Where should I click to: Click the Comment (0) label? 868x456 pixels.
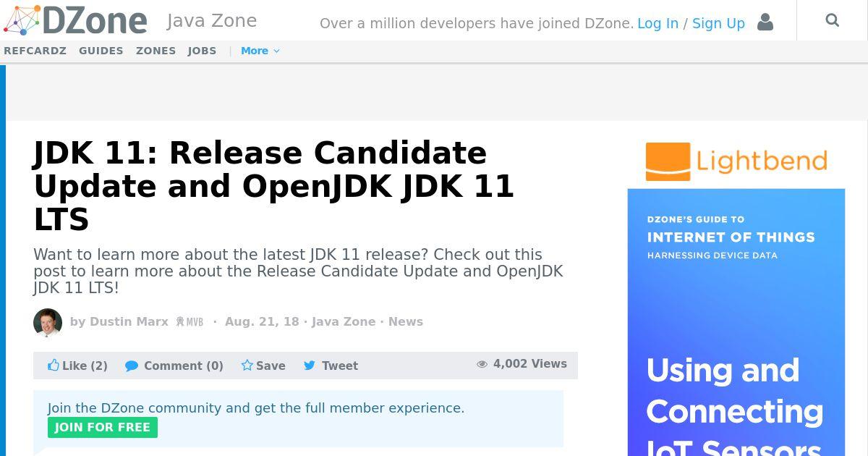(x=184, y=366)
